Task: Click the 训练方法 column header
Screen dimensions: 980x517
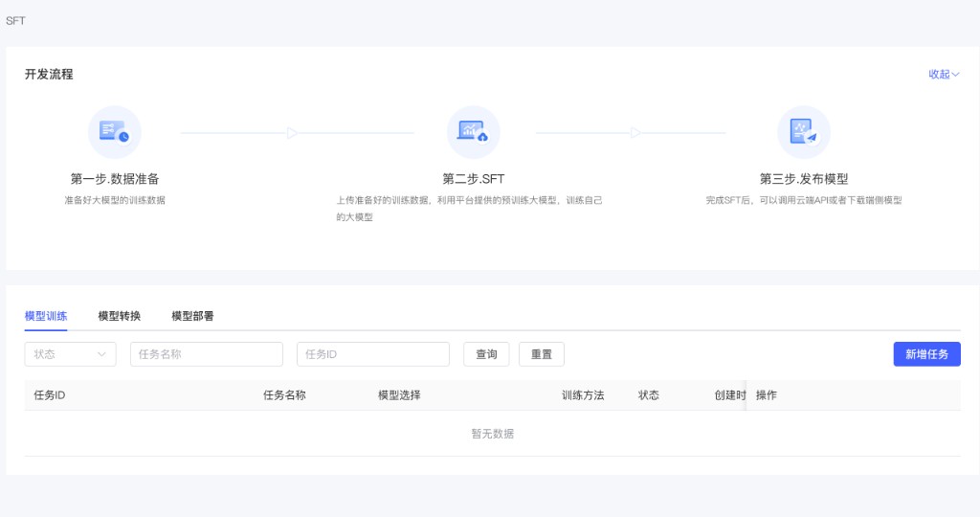Action: pos(583,395)
